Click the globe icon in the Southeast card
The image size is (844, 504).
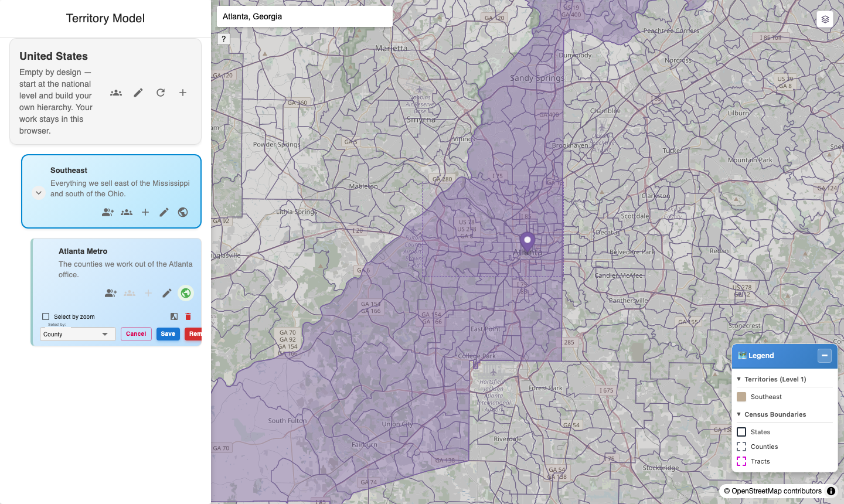[183, 212]
